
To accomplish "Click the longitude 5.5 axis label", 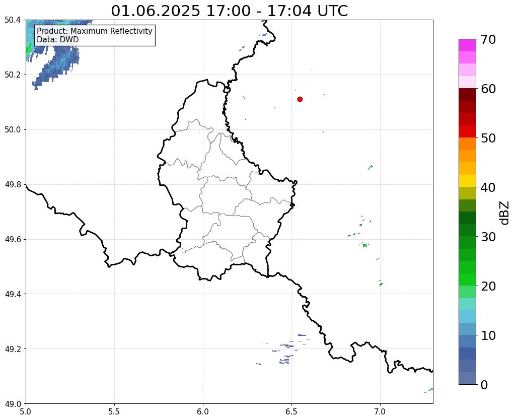I will 114,412.
